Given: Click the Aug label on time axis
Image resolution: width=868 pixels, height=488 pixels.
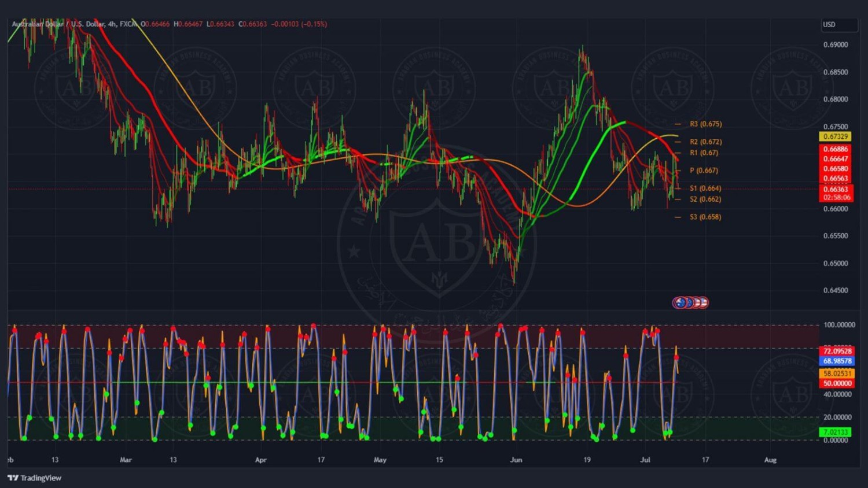Looking at the screenshot, I should click(770, 460).
